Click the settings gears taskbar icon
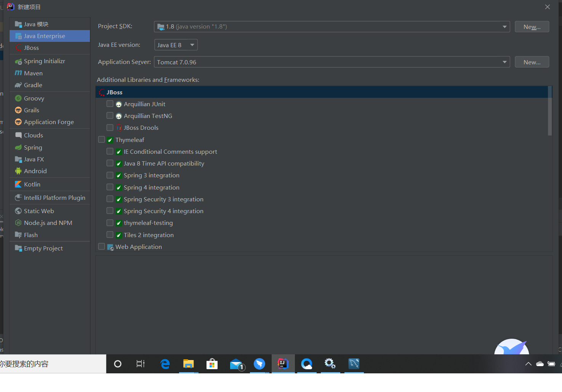562x392 pixels. pyautogui.click(x=330, y=364)
